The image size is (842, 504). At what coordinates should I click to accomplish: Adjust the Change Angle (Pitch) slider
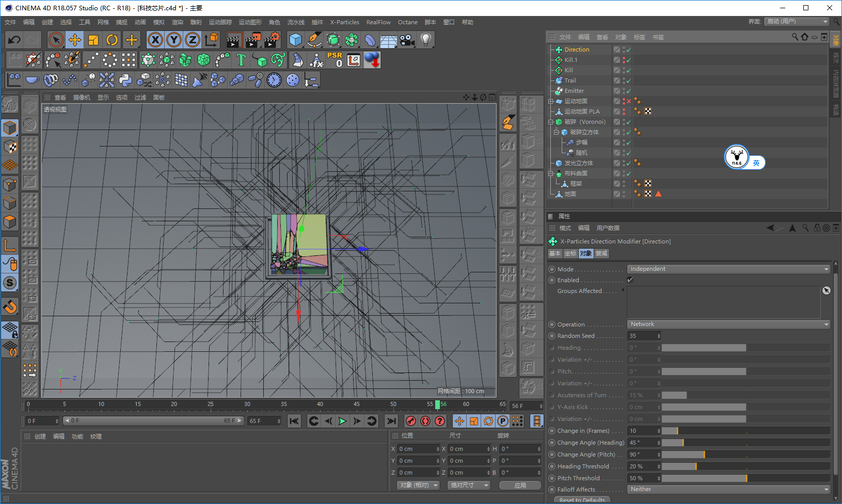point(745,454)
